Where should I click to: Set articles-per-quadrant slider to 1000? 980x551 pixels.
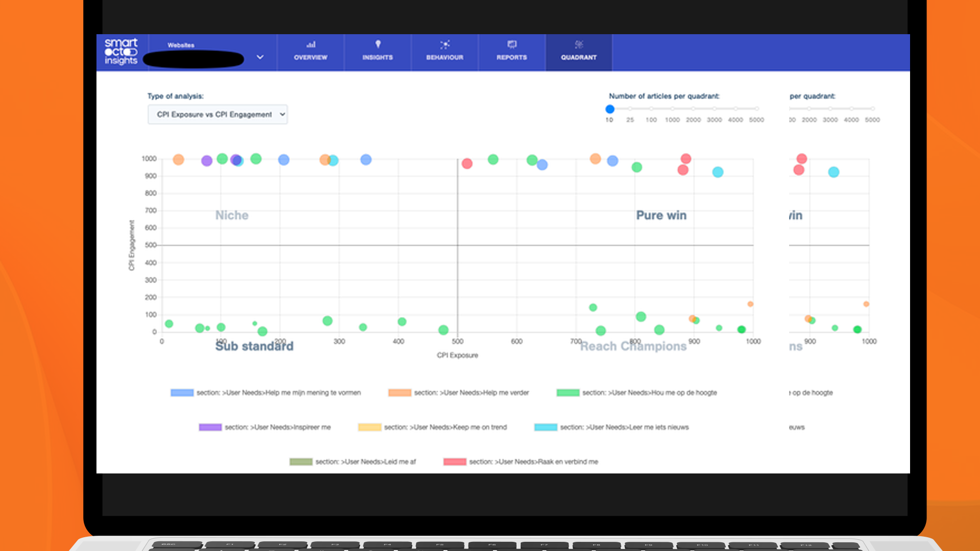point(672,109)
